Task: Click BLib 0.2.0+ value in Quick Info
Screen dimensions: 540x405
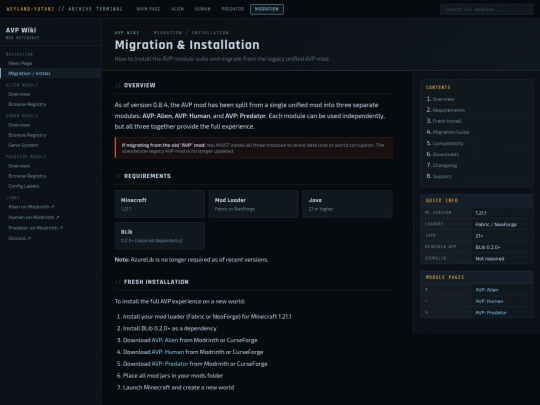Action: 488,247
